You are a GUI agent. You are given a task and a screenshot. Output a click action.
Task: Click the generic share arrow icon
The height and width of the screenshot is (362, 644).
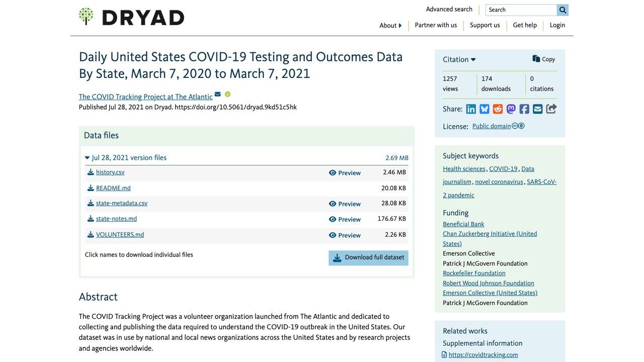(551, 109)
